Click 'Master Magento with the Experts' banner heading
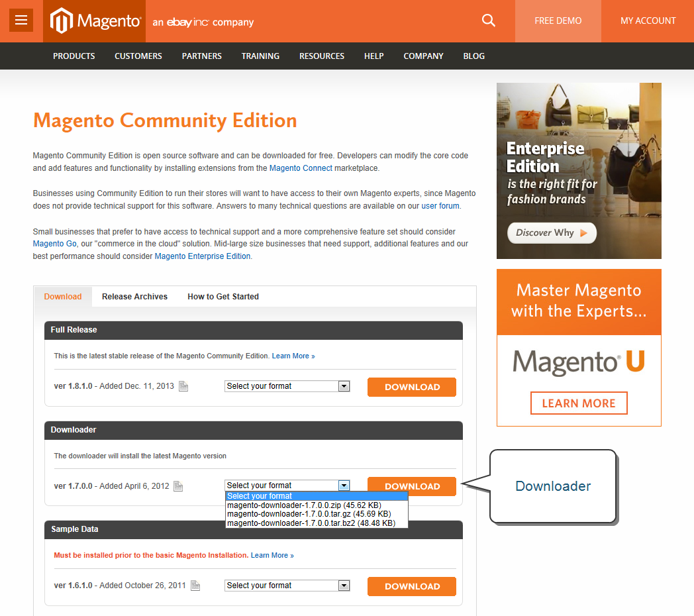The width and height of the screenshot is (694, 616). pyautogui.click(x=579, y=301)
